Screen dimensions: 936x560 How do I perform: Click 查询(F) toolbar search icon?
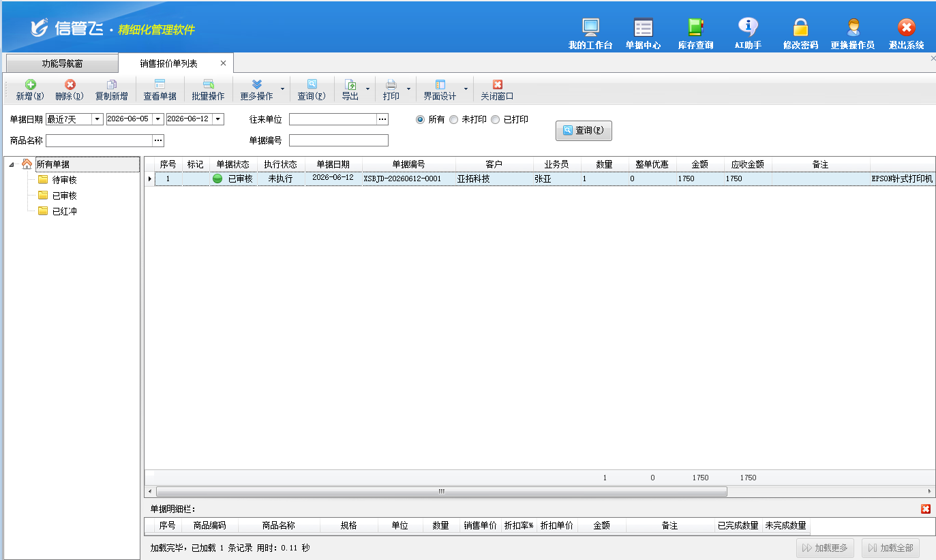click(x=312, y=90)
